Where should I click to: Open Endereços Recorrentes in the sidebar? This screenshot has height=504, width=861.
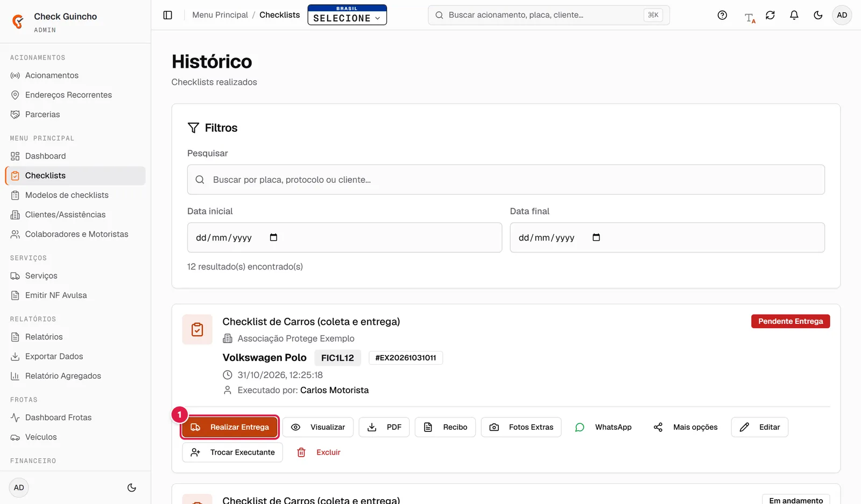[75, 95]
